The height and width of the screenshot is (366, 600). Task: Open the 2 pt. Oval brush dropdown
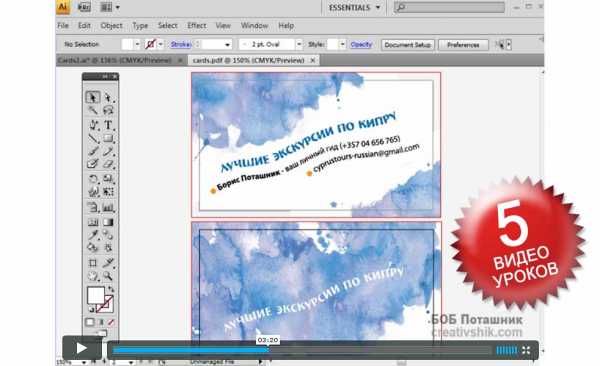299,44
